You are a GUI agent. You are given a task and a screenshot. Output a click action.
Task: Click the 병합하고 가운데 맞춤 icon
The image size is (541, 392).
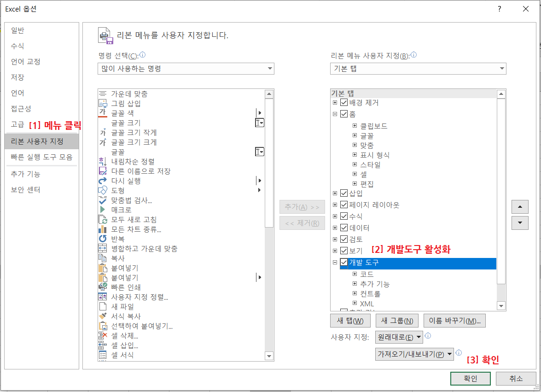[103, 248]
